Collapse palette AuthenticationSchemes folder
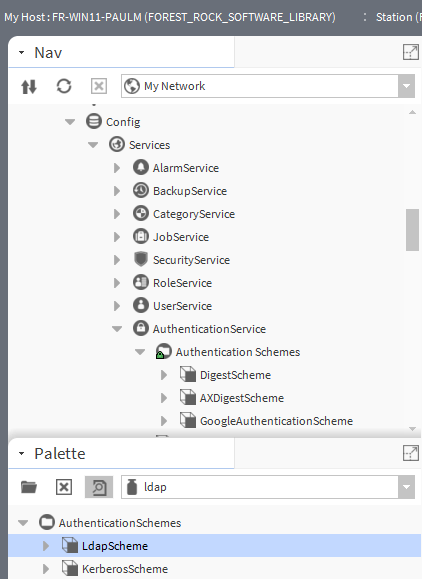 pos(23,523)
